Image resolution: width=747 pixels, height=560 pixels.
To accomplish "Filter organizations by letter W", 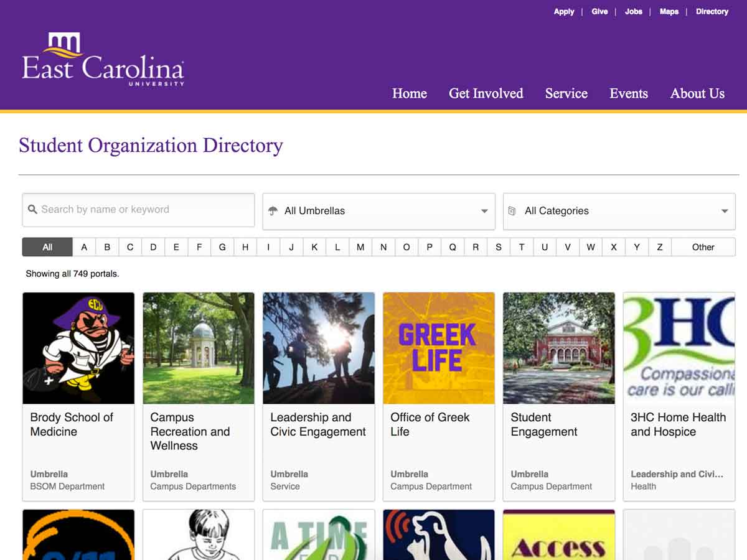I will [x=591, y=247].
